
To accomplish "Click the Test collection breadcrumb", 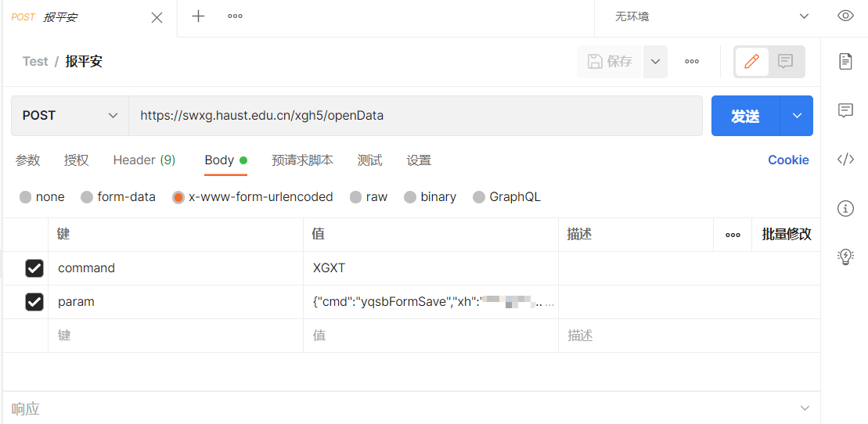I will [35, 62].
